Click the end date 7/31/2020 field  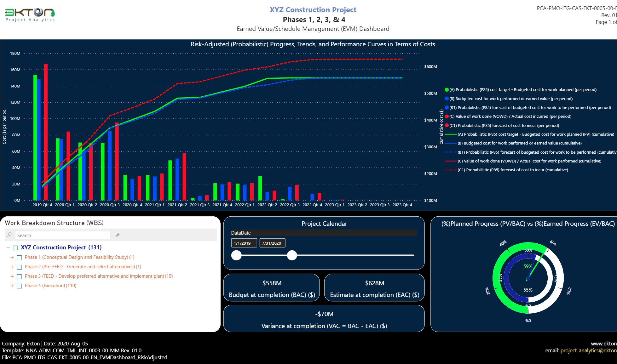click(272, 243)
